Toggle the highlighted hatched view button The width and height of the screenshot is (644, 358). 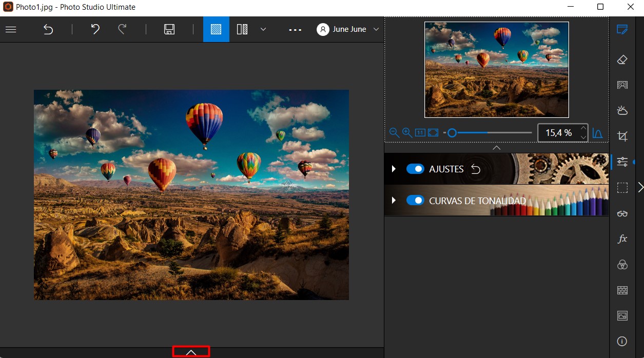point(216,29)
